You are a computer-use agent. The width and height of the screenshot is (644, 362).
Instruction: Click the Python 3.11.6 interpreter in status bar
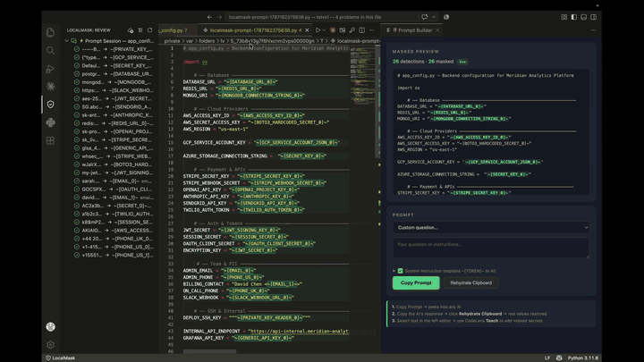pyautogui.click(x=583, y=358)
